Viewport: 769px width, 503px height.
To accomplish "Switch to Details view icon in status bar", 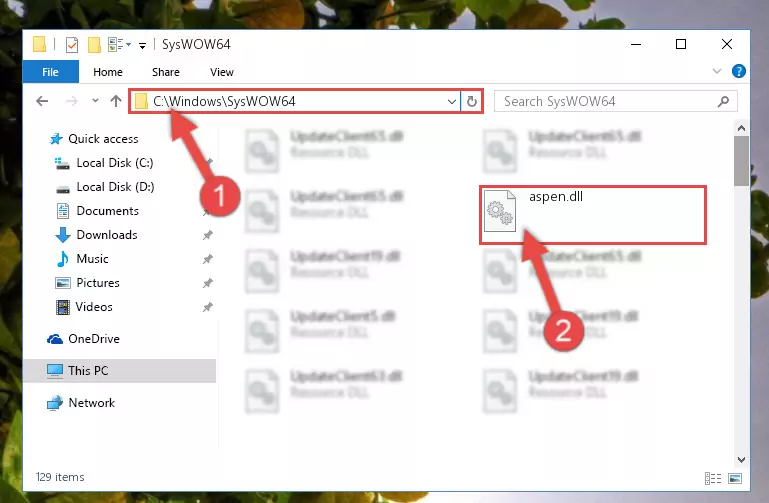I will [x=713, y=478].
